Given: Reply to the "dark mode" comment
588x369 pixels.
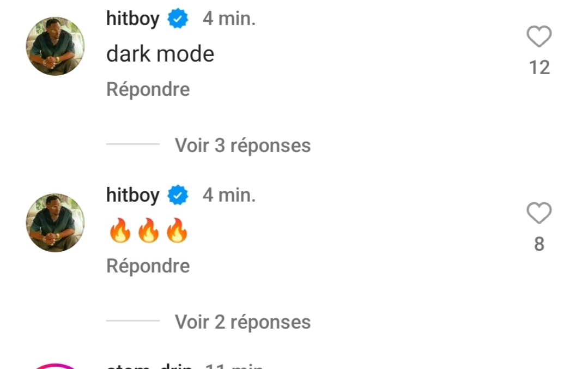Looking at the screenshot, I should click(x=148, y=89).
